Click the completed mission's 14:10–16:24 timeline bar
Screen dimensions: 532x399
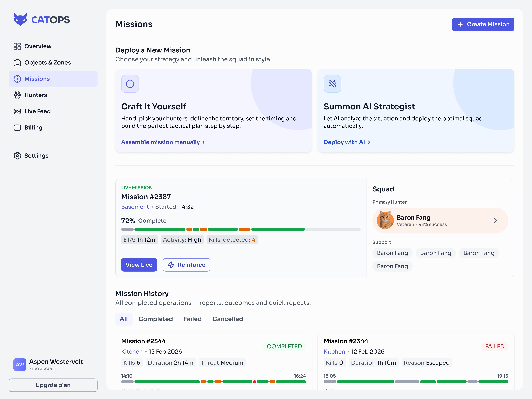(x=214, y=382)
